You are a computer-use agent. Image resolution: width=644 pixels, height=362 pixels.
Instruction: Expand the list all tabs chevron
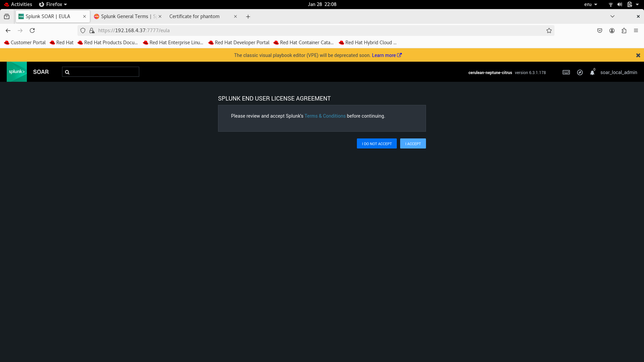[x=612, y=16]
